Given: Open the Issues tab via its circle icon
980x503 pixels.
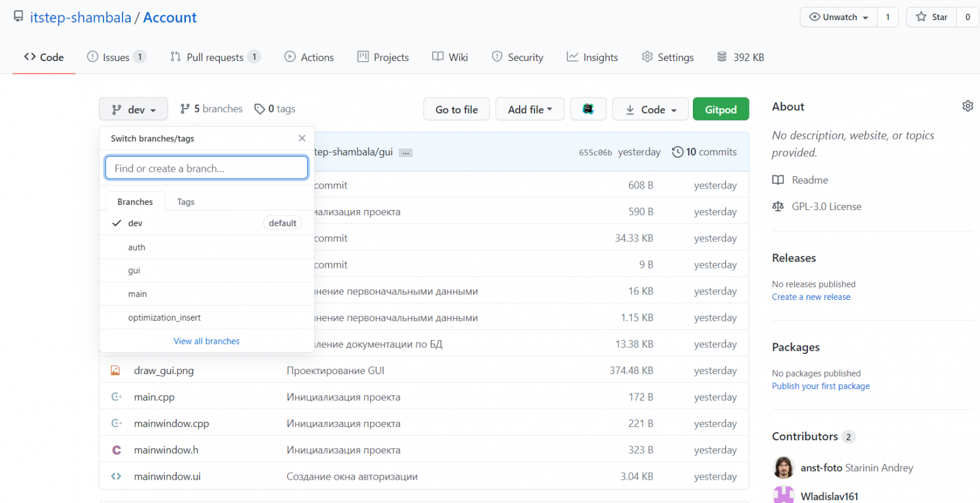Looking at the screenshot, I should coord(92,57).
